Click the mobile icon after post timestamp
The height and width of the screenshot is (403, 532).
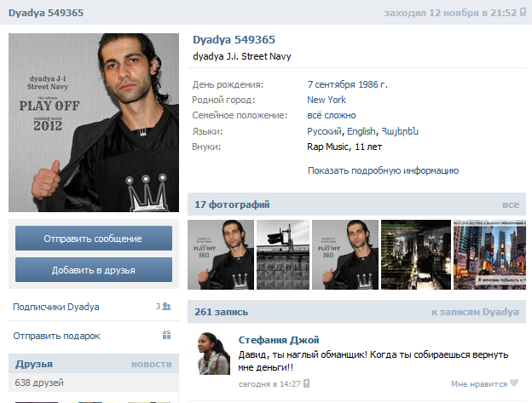pos(306,383)
